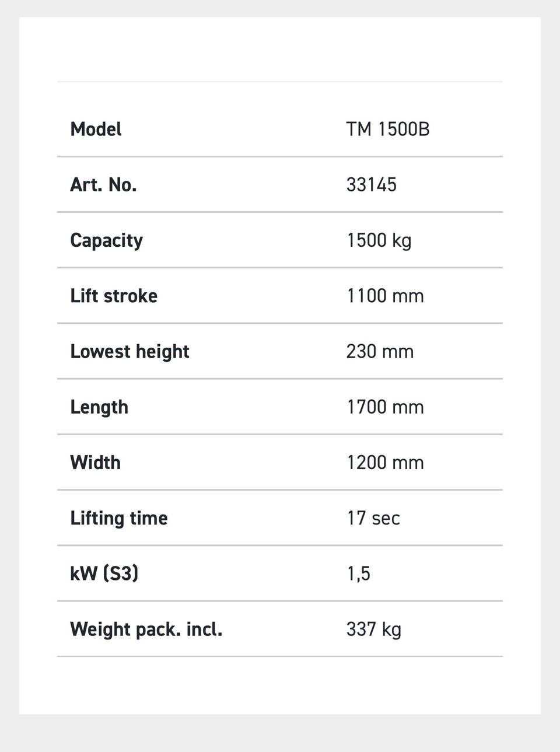This screenshot has width=560, height=752.
Task: Select the 1,5 kW value
Action: click(x=359, y=574)
